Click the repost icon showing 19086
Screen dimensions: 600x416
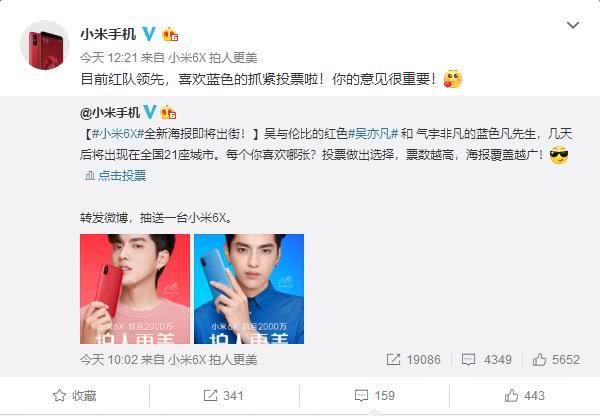point(393,360)
